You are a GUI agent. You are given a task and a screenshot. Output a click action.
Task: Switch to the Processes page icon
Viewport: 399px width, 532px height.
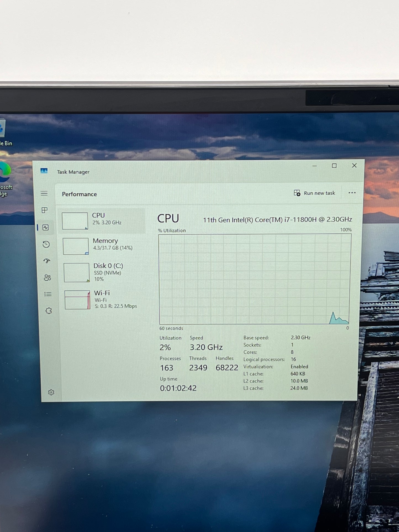(44, 210)
